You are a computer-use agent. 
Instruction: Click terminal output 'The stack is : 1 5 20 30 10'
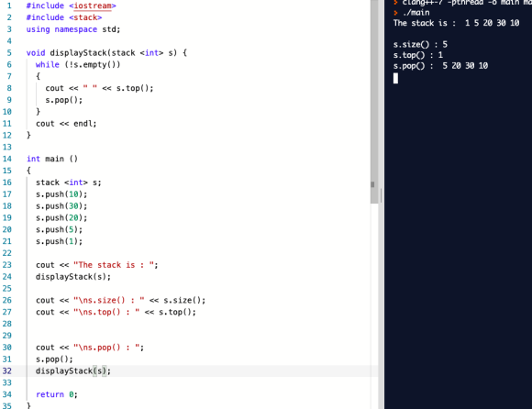(457, 23)
